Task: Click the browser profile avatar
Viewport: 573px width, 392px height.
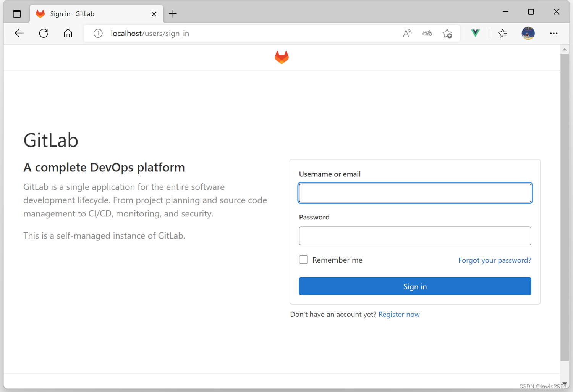Action: coord(528,33)
